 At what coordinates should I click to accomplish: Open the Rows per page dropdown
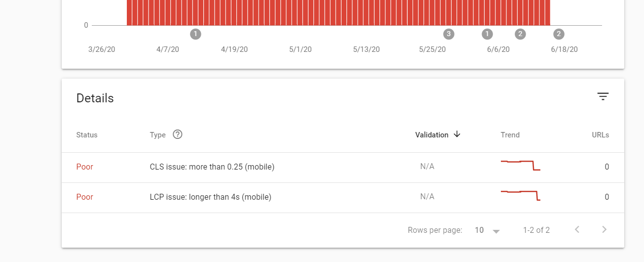click(x=496, y=231)
